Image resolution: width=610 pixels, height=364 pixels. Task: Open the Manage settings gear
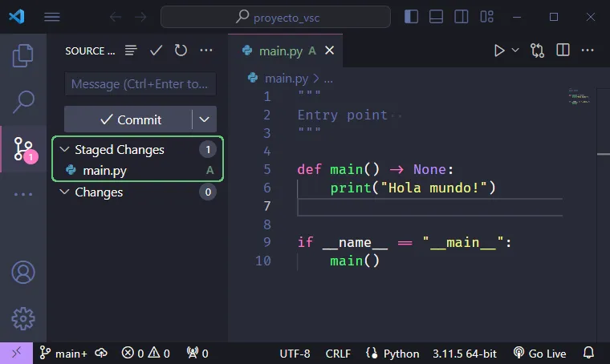tap(23, 318)
